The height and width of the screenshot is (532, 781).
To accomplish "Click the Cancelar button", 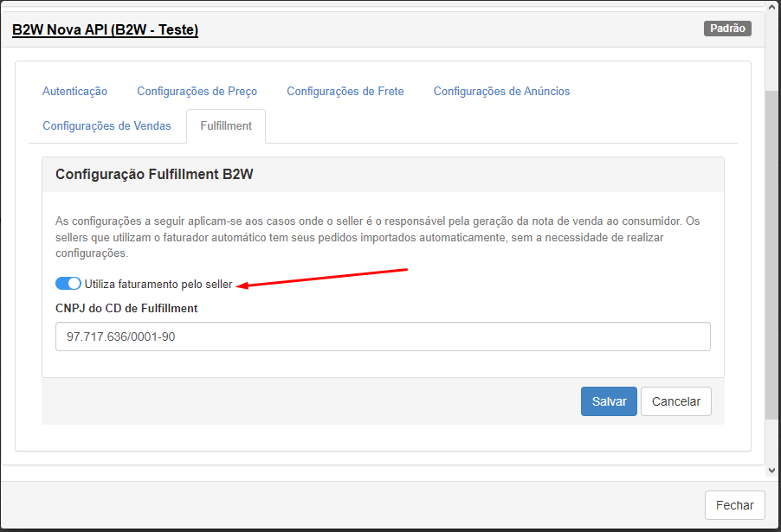I will (676, 401).
